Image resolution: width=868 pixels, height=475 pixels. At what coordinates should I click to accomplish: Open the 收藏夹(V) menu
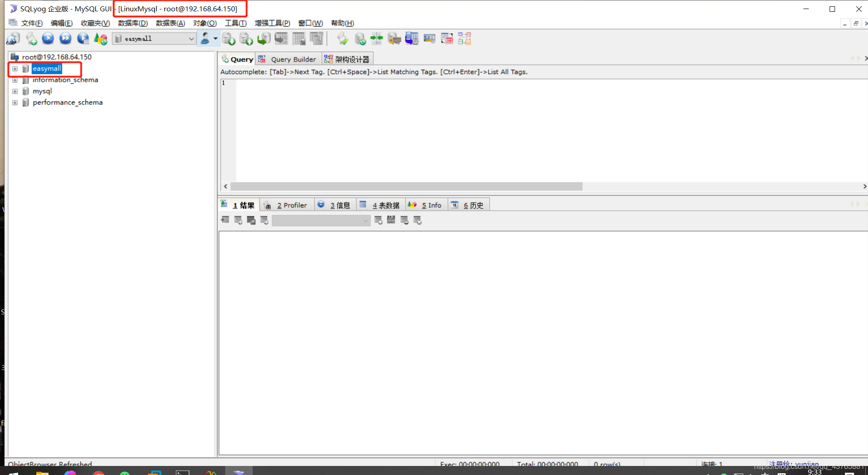pos(95,23)
